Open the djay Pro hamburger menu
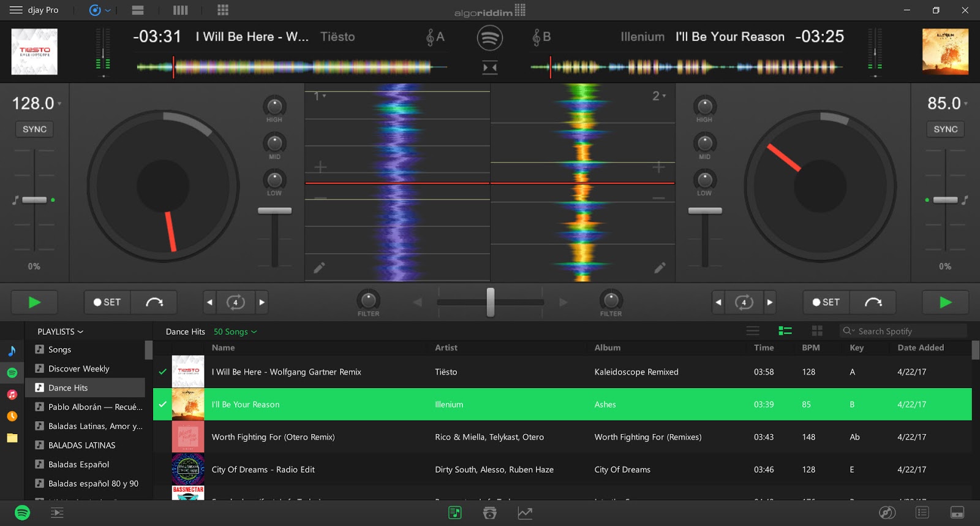The image size is (980, 526). click(16, 10)
